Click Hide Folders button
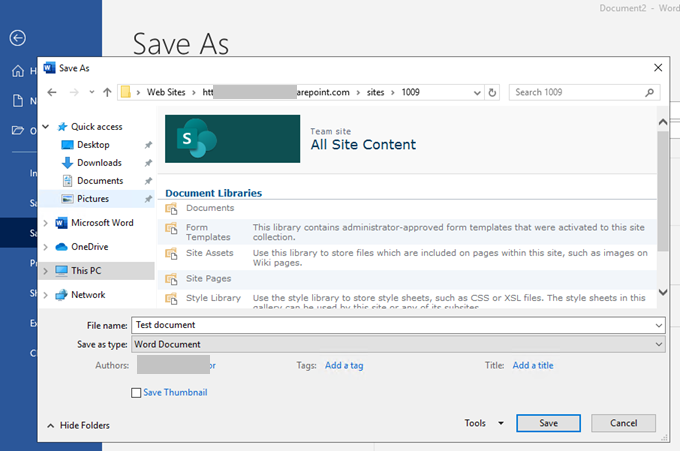Viewport: 680px width, 451px height. click(x=79, y=425)
